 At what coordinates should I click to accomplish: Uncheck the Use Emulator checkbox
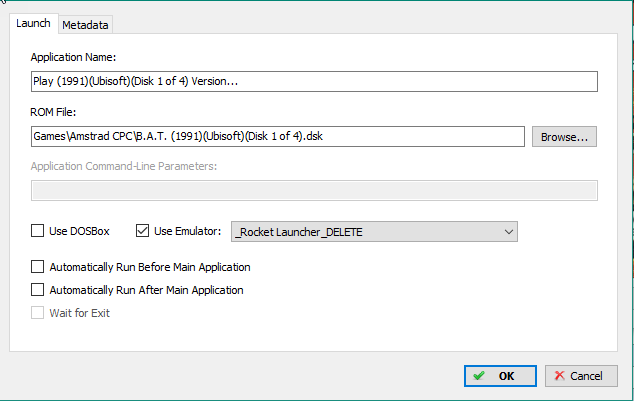142,231
